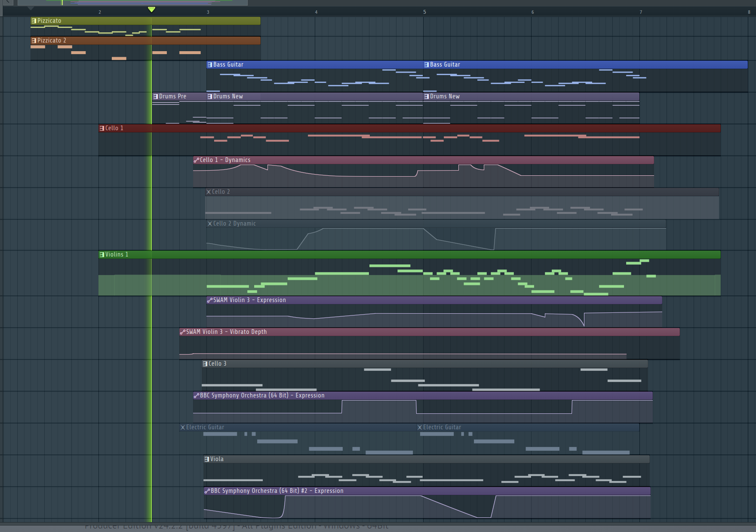Click the automation icon of SWAM Violin 3 - Expression
Image resolution: width=756 pixels, height=532 pixels.
(x=210, y=300)
